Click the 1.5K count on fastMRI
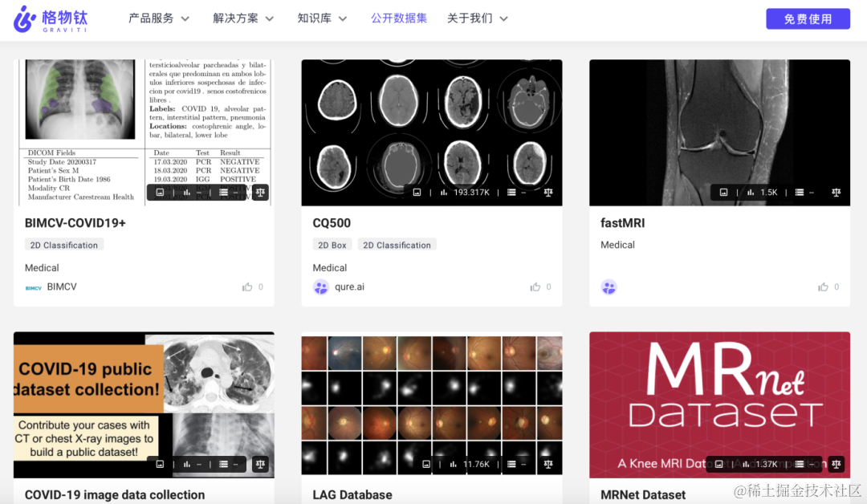Viewport: 867px width, 504px height. [768, 193]
